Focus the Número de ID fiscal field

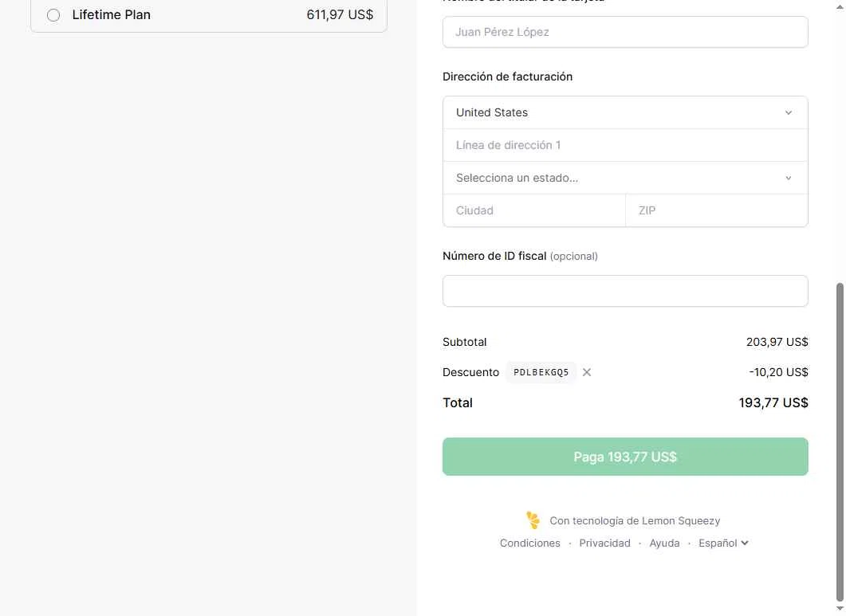625,291
